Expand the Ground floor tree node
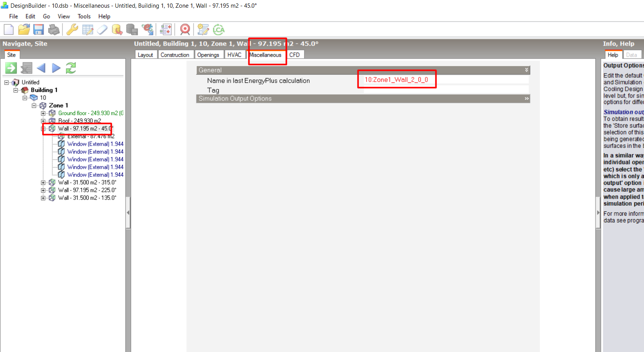The width and height of the screenshot is (644, 352). point(43,113)
